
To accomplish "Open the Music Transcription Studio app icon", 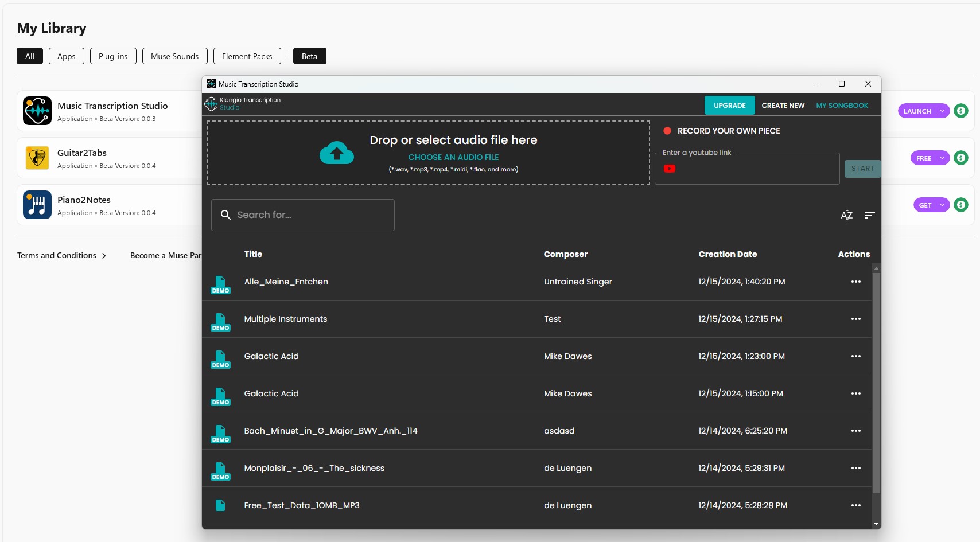I will [x=37, y=111].
